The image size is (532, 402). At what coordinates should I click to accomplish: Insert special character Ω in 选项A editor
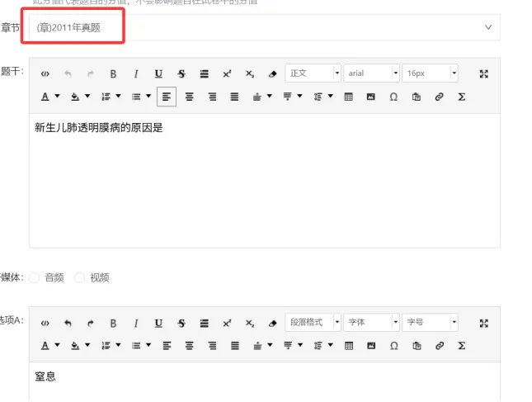(393, 346)
